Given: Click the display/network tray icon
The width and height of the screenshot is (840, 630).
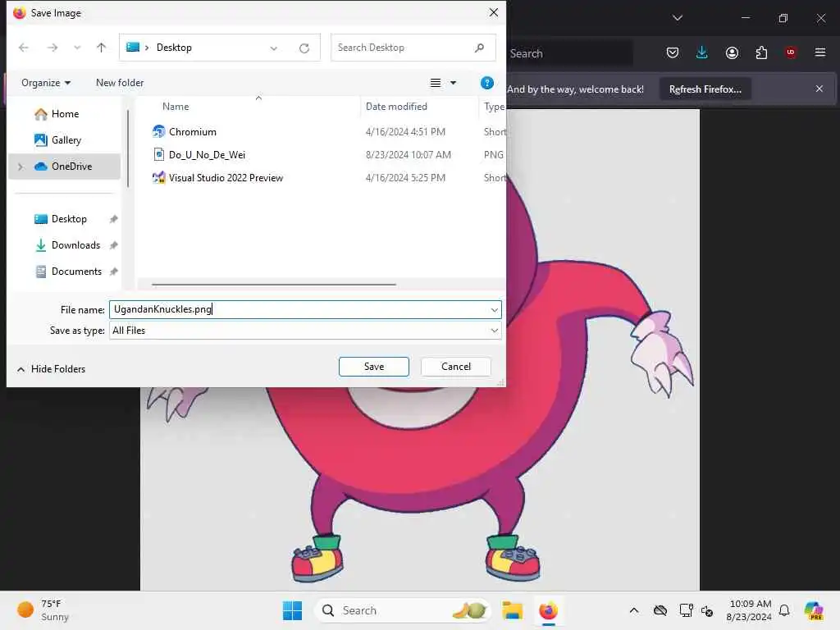Looking at the screenshot, I should (x=686, y=610).
